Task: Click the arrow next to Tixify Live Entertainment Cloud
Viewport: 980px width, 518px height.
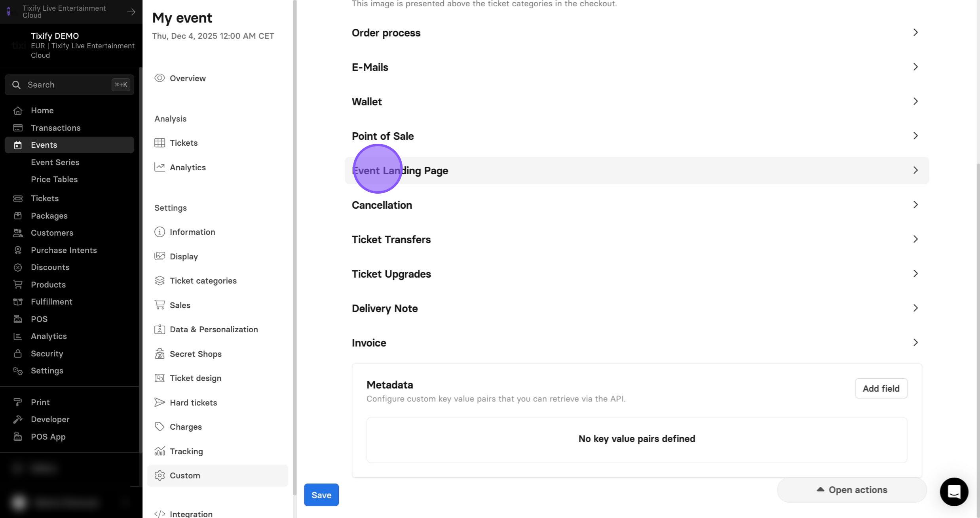Action: pyautogui.click(x=131, y=12)
